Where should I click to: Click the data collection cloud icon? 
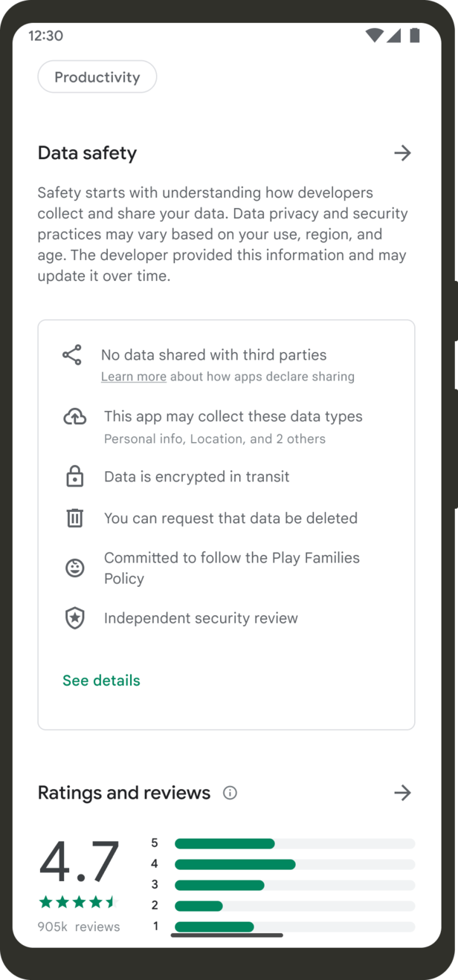(x=74, y=417)
